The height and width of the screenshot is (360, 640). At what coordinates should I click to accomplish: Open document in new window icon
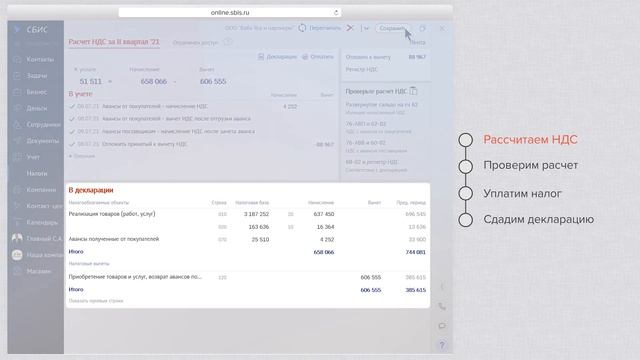click(x=422, y=28)
